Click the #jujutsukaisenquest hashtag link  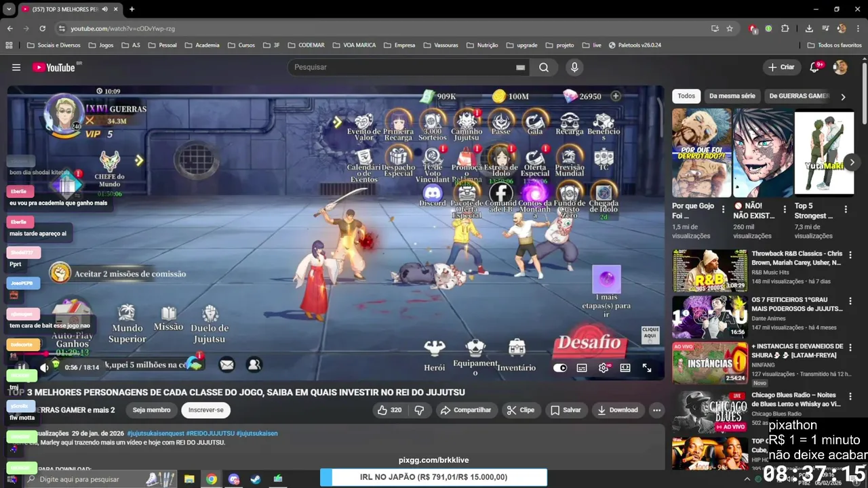[155, 433]
